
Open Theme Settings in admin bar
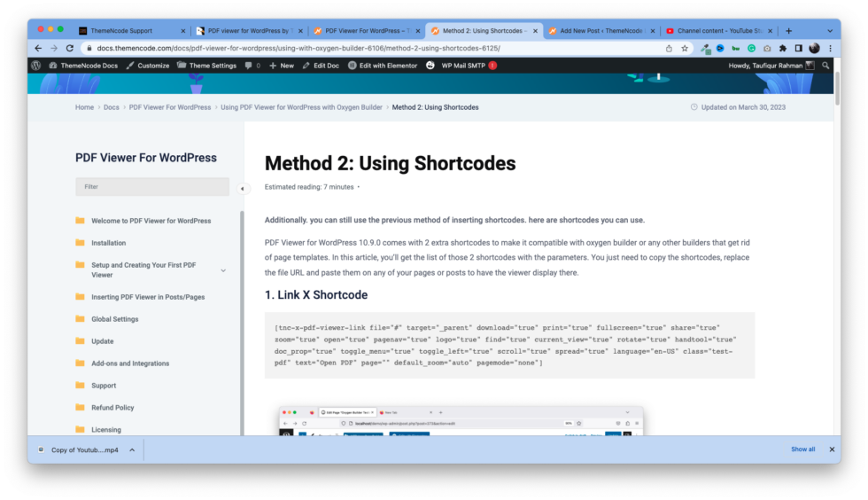pyautogui.click(x=206, y=66)
